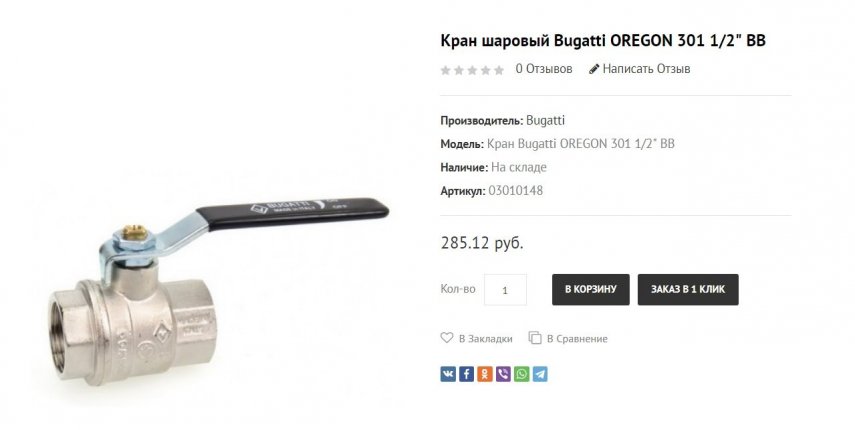Open the 0 Отзывов reviews link

544,69
